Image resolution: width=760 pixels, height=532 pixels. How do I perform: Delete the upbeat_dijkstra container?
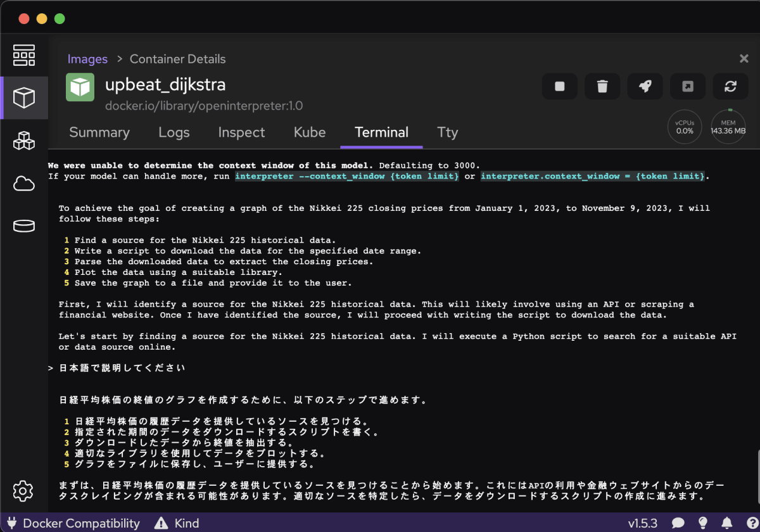coord(602,86)
